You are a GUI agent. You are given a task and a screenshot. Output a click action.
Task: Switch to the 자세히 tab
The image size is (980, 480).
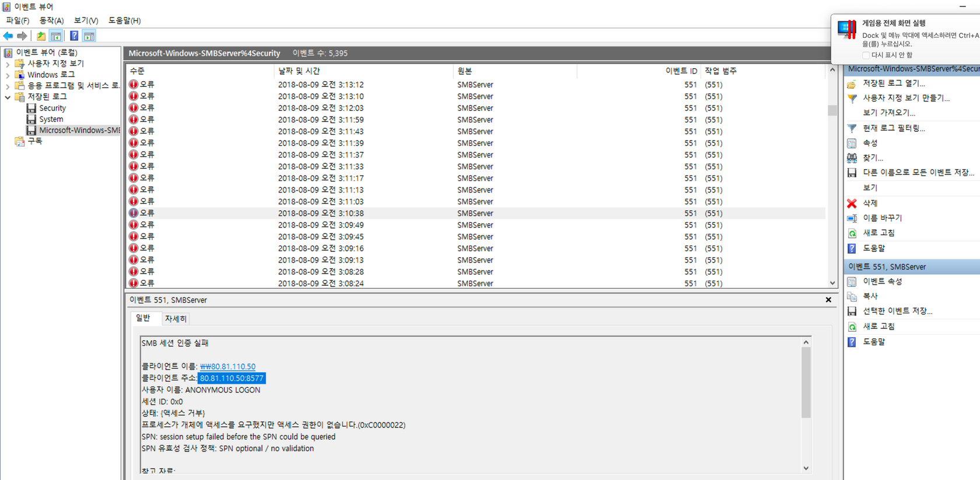(176, 318)
